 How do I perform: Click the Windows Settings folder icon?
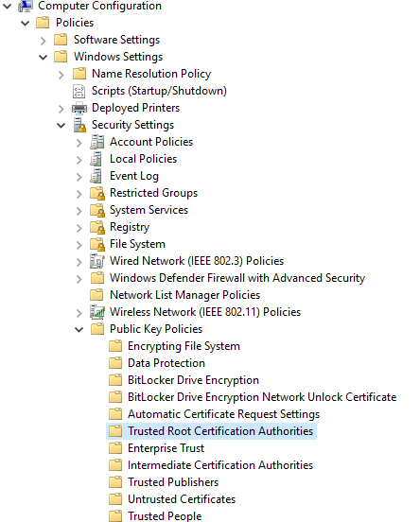pos(61,57)
